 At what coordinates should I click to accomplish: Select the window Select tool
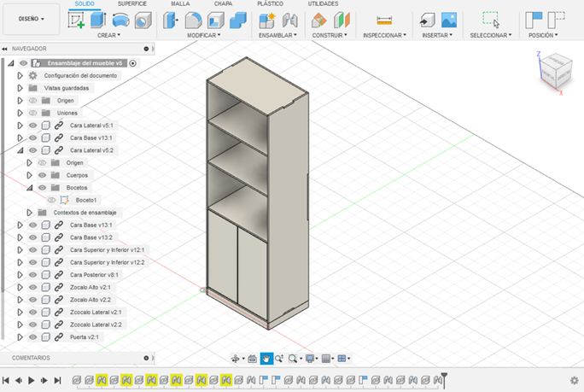pyautogui.click(x=491, y=20)
